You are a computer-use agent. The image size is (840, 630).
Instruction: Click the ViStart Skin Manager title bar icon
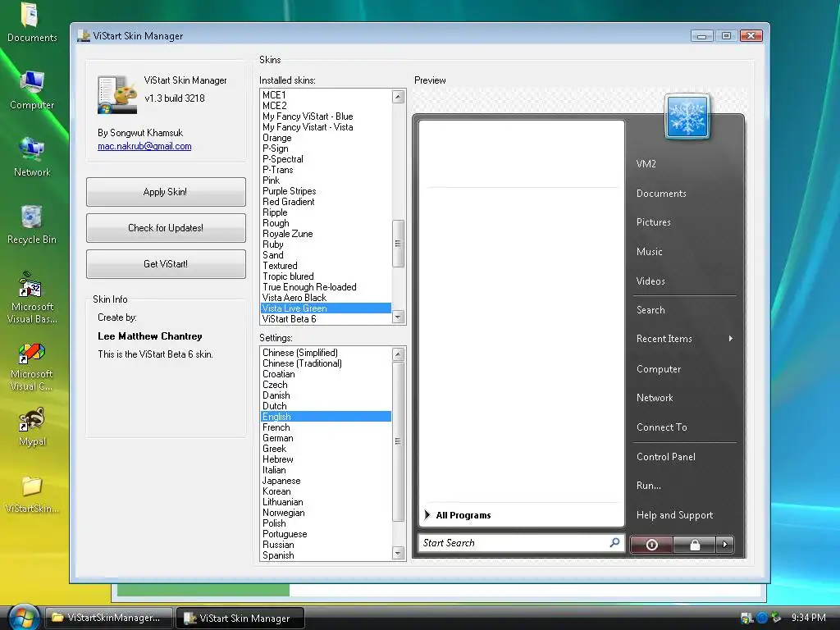point(83,36)
